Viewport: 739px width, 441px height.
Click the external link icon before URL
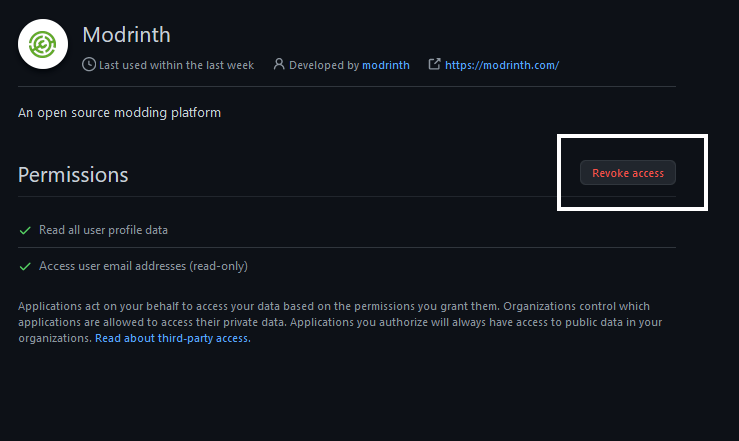pyautogui.click(x=434, y=65)
